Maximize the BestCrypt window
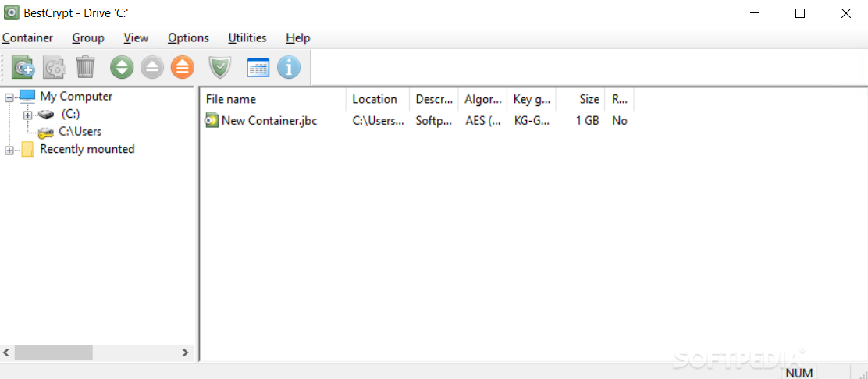The image size is (868, 379). click(x=800, y=14)
